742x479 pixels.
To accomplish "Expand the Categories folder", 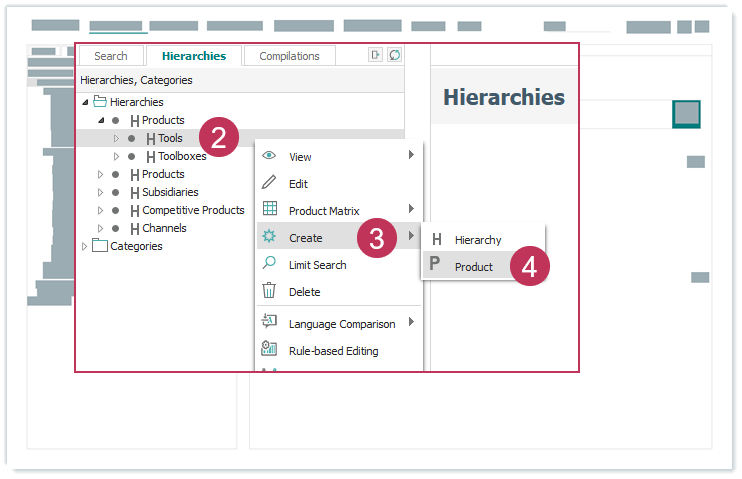I will tap(85, 246).
